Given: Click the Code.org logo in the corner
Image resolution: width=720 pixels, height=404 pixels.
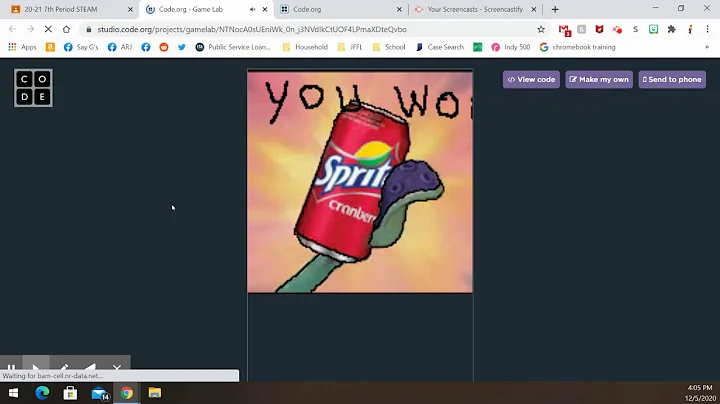Looking at the screenshot, I should pos(33,88).
